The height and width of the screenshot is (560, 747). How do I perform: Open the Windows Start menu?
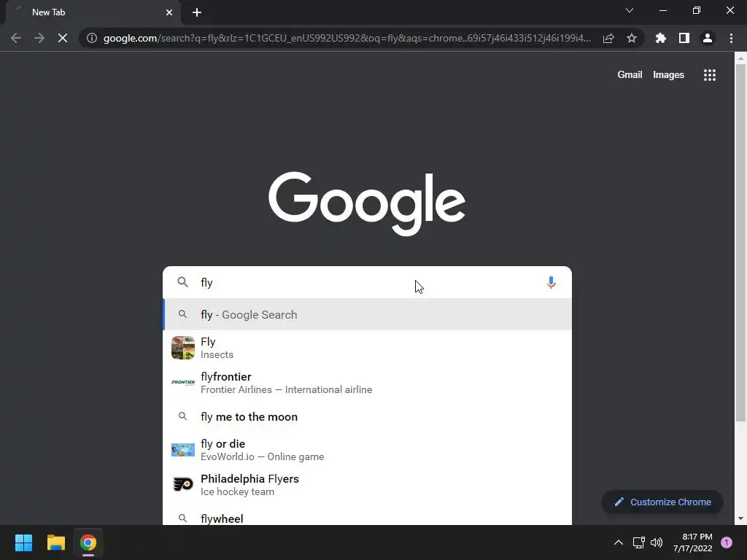click(23, 542)
